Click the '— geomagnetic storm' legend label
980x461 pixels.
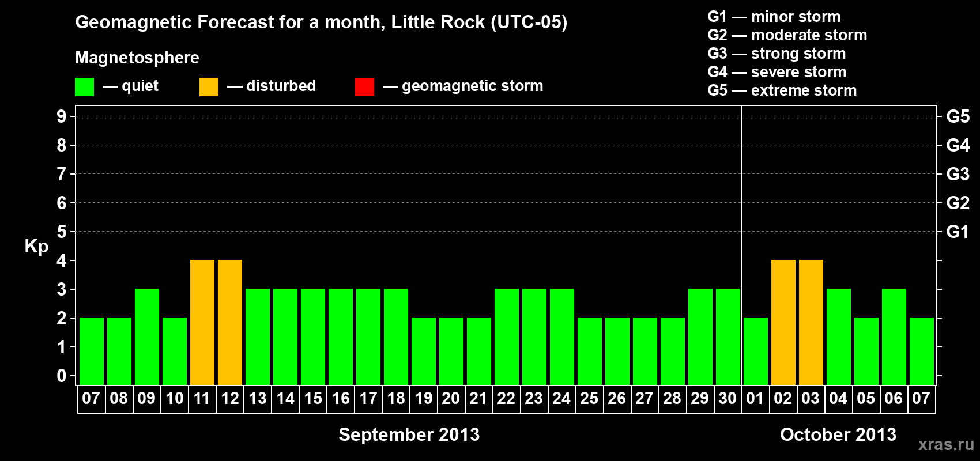pyautogui.click(x=463, y=86)
